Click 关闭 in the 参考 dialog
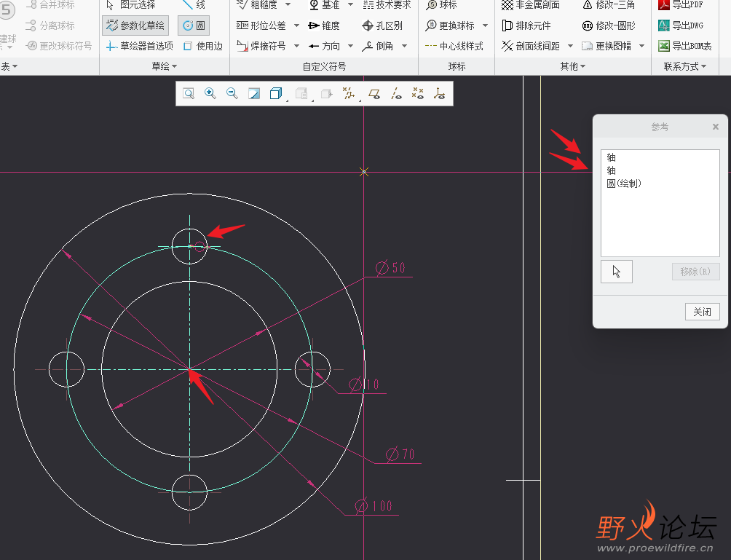Viewport: 731px width, 560px height. (x=702, y=312)
